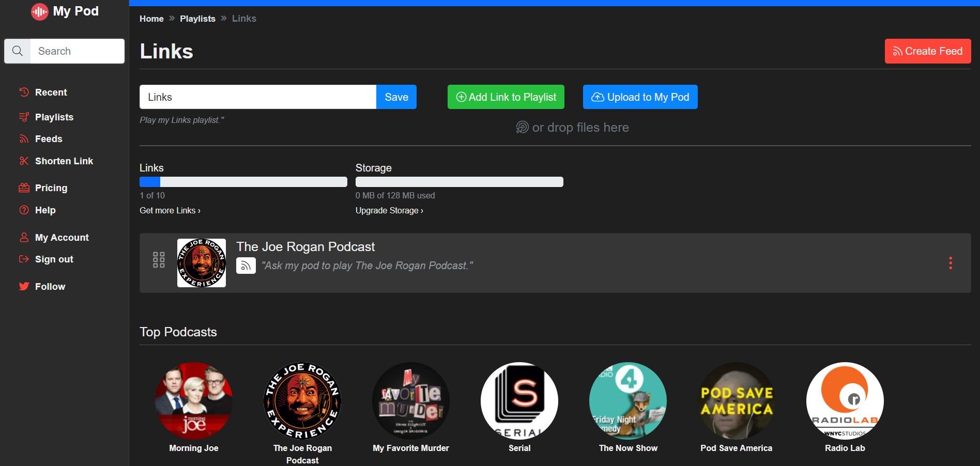Click the My Pod logo icon
This screenshot has width=980, height=466.
(39, 11)
